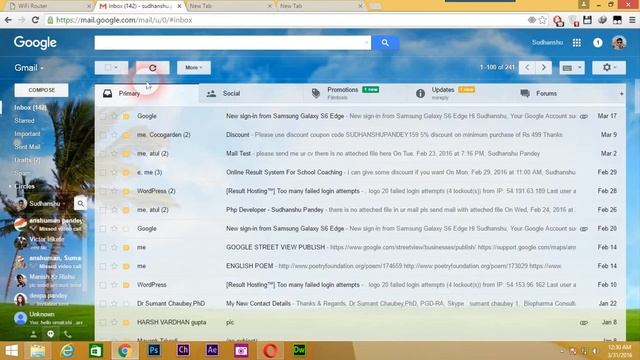640x360 pixels.
Task: Select checkbox for ENGLISH POEM email
Action: 103,266
